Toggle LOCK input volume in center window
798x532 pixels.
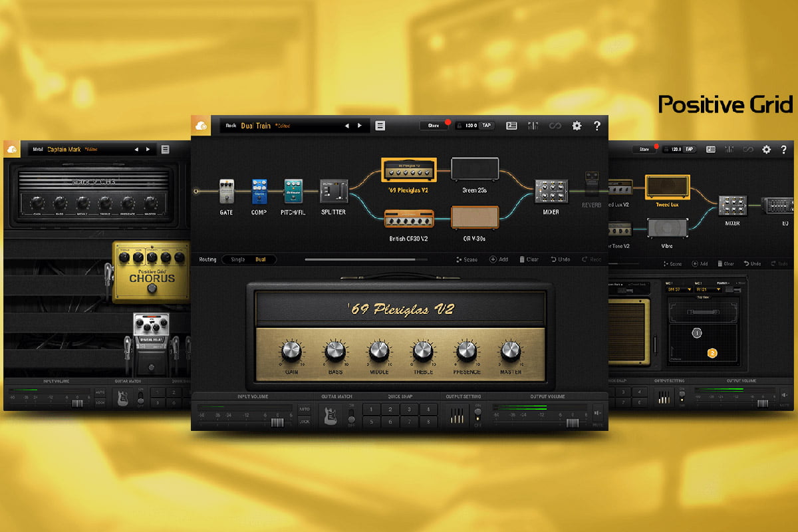tap(304, 422)
